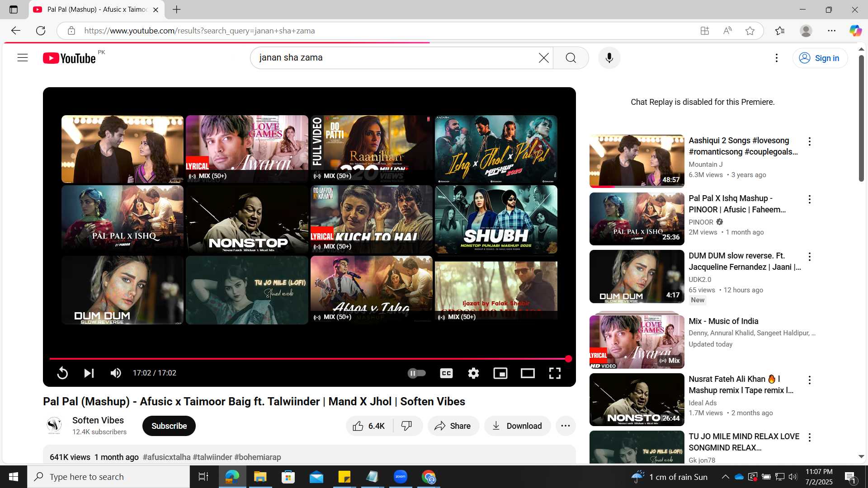Open YouTube settings three-dot menu near Sign in

776,58
